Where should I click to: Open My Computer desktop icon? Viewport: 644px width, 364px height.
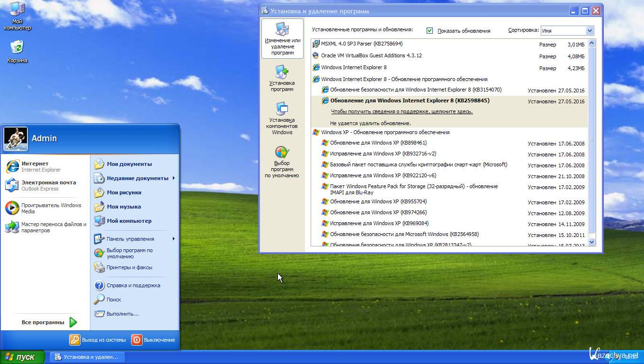tap(18, 16)
